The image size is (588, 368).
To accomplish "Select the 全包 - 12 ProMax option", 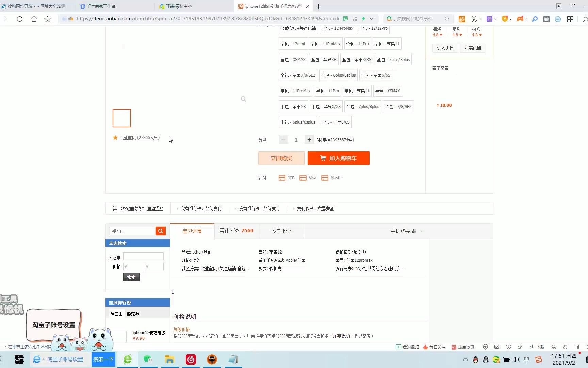I will pyautogui.click(x=338, y=28).
